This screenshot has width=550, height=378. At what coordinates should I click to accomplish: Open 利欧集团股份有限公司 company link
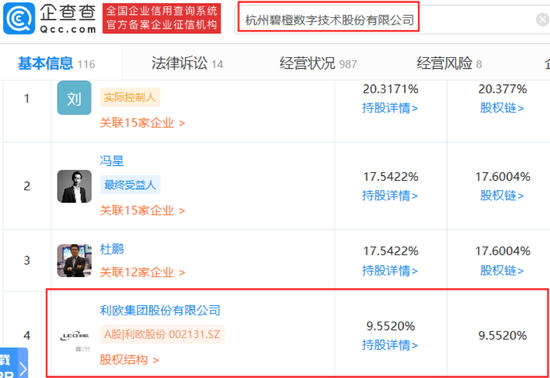[160, 310]
